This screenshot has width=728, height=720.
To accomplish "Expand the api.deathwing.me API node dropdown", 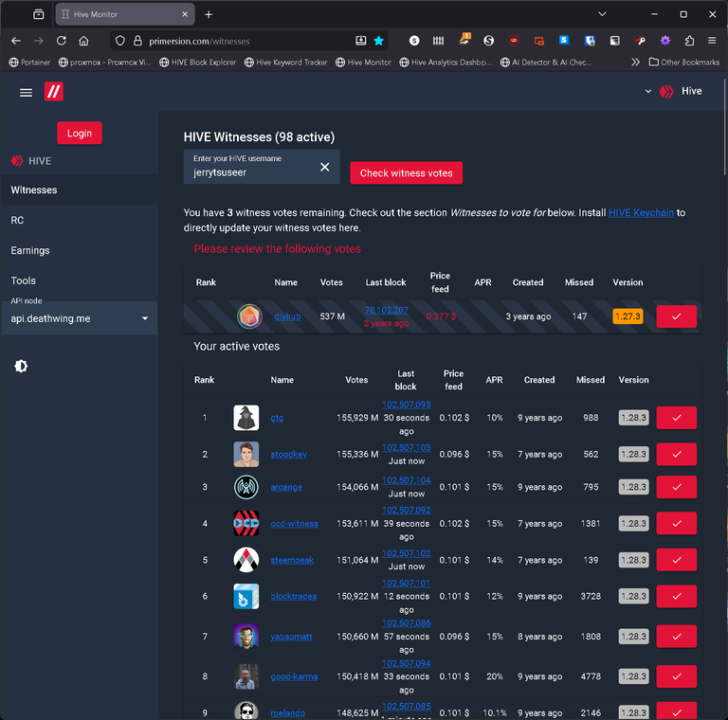I will (x=80, y=318).
